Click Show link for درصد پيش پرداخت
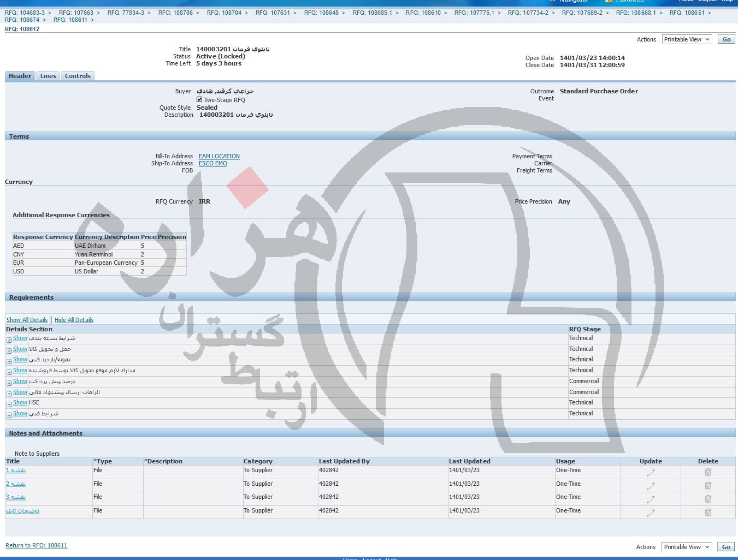738x560 pixels. 20,381
